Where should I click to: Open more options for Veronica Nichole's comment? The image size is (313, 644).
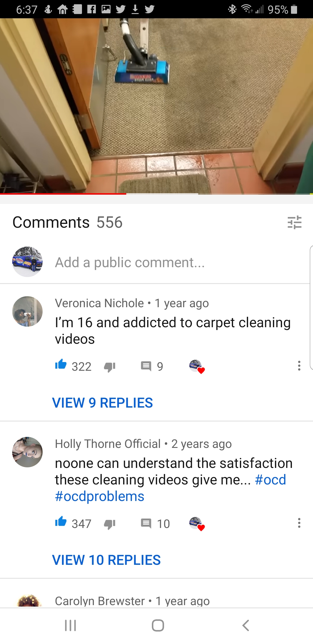click(x=299, y=366)
